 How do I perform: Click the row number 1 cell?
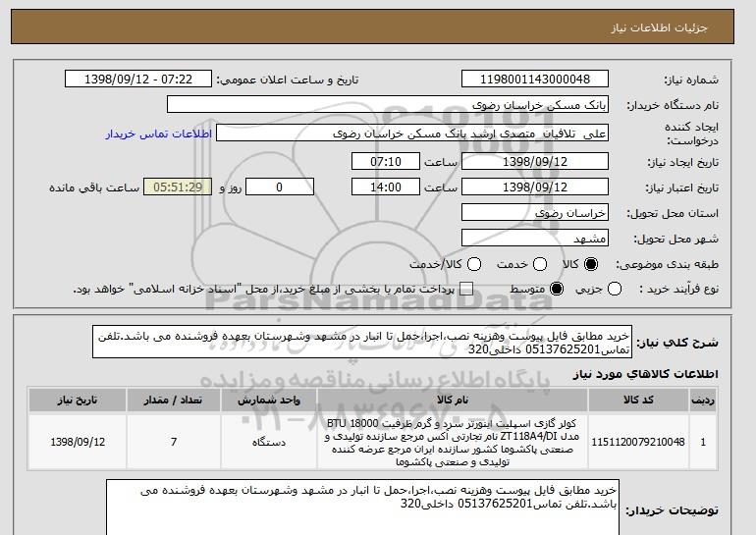point(703,442)
